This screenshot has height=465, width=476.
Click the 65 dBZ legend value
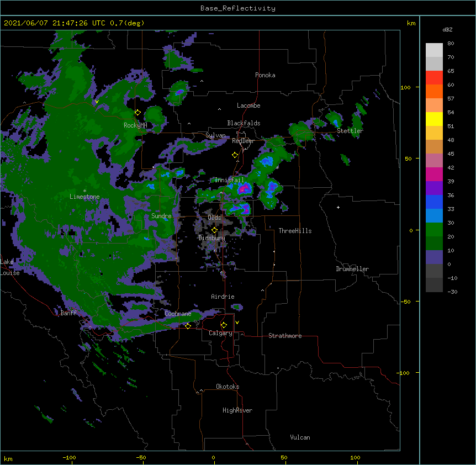coord(451,71)
